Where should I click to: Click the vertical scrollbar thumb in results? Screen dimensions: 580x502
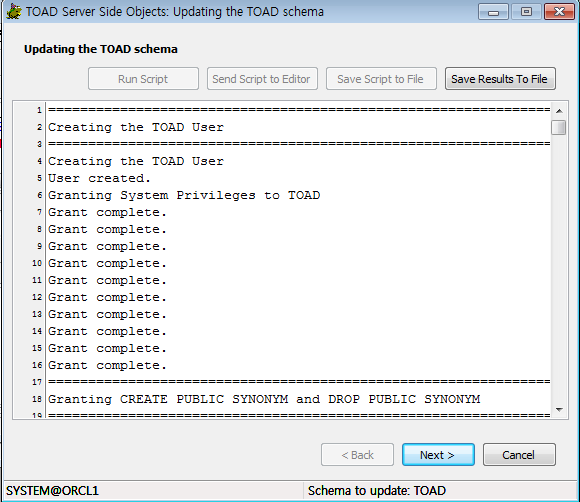point(559,128)
